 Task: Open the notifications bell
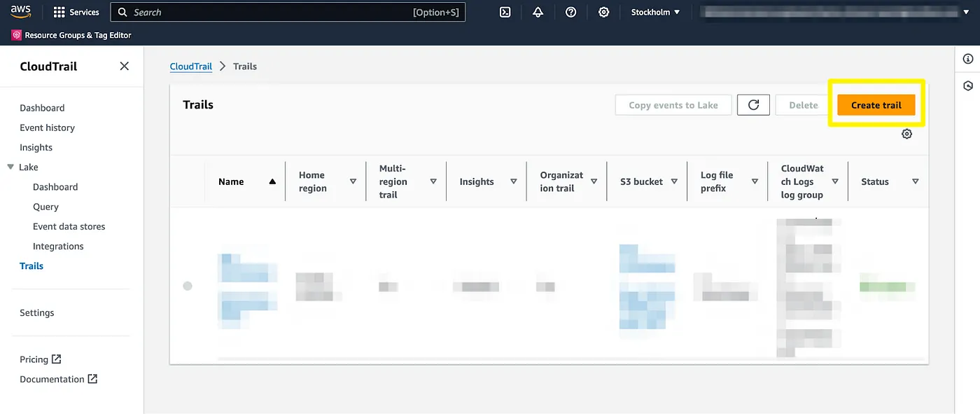tap(538, 12)
